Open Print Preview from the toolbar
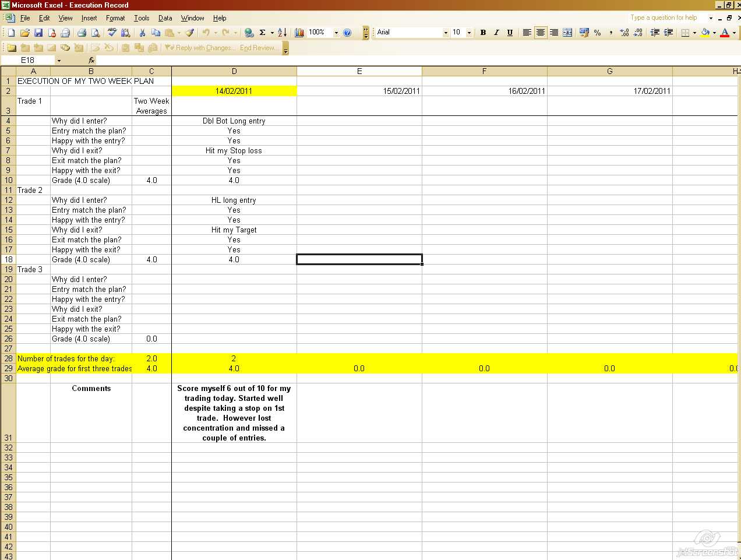 (96, 33)
